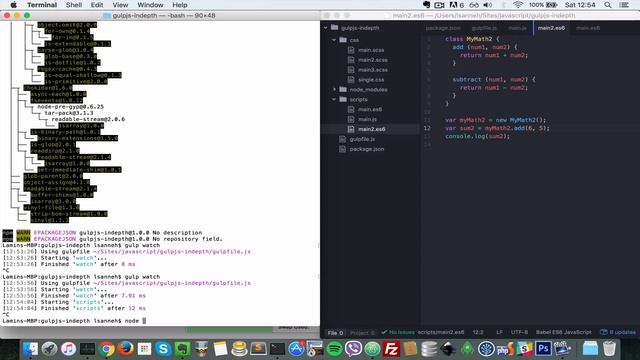Switch to the main.es6 editor tab

(x=588, y=28)
